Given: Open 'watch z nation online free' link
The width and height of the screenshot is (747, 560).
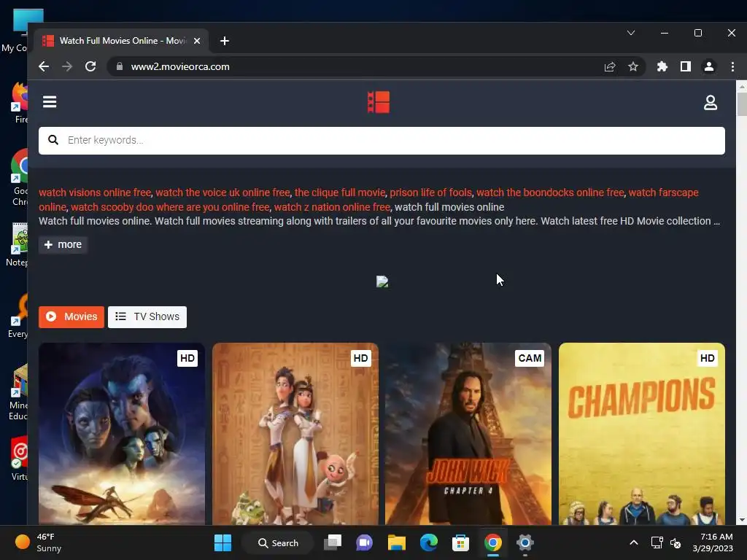Looking at the screenshot, I should [332, 207].
